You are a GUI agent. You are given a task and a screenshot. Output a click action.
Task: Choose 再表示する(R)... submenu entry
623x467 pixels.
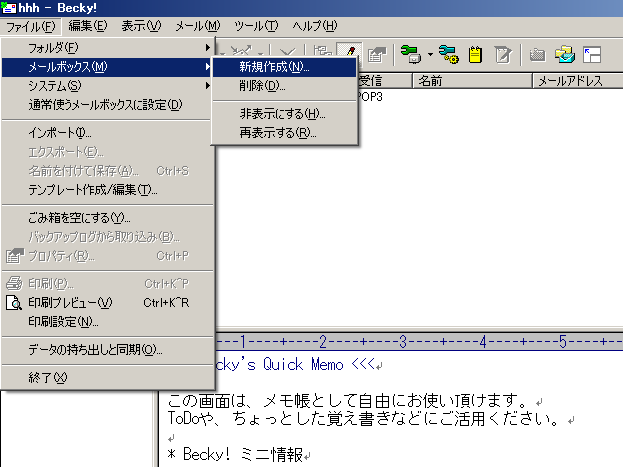coord(284,133)
